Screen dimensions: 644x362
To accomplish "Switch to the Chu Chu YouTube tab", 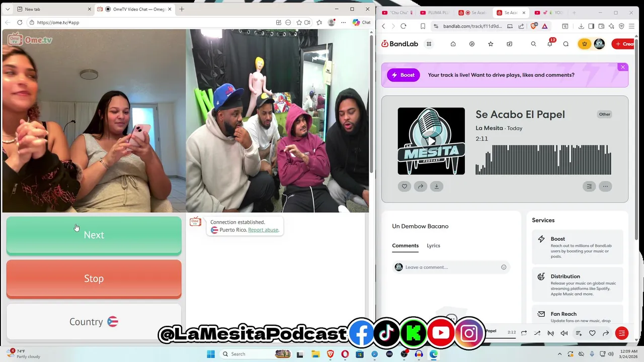I will coord(397,13).
